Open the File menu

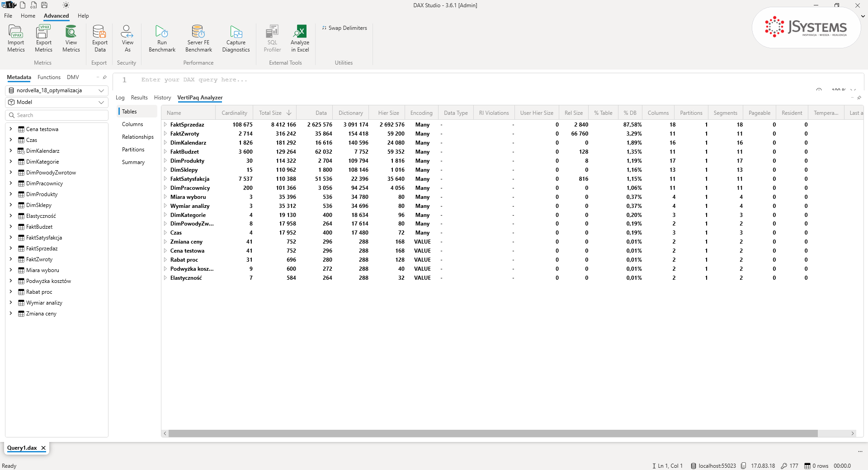(8, 16)
